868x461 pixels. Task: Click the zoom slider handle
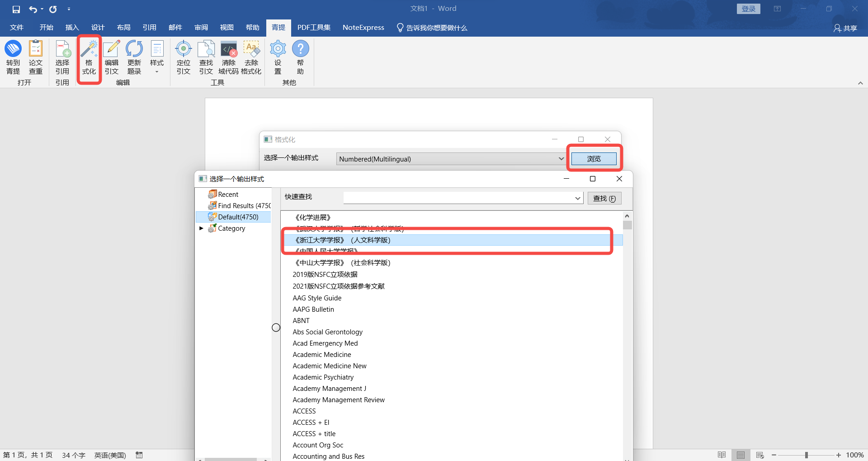(806, 455)
